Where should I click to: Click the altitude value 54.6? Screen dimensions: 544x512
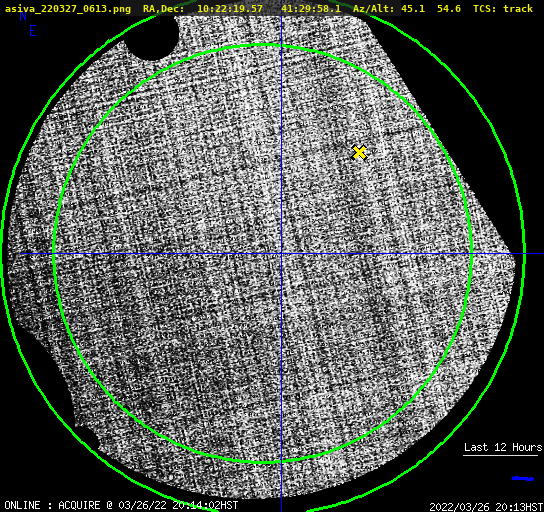point(449,8)
